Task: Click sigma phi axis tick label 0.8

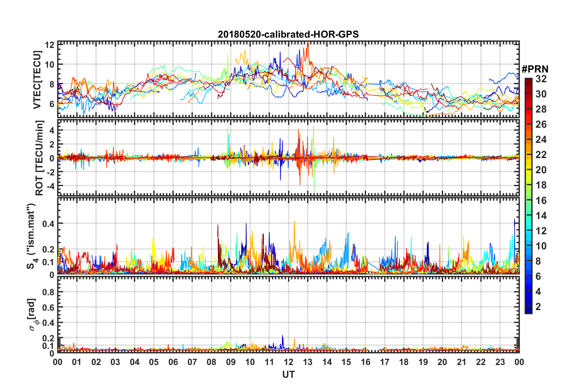Action: (48, 292)
